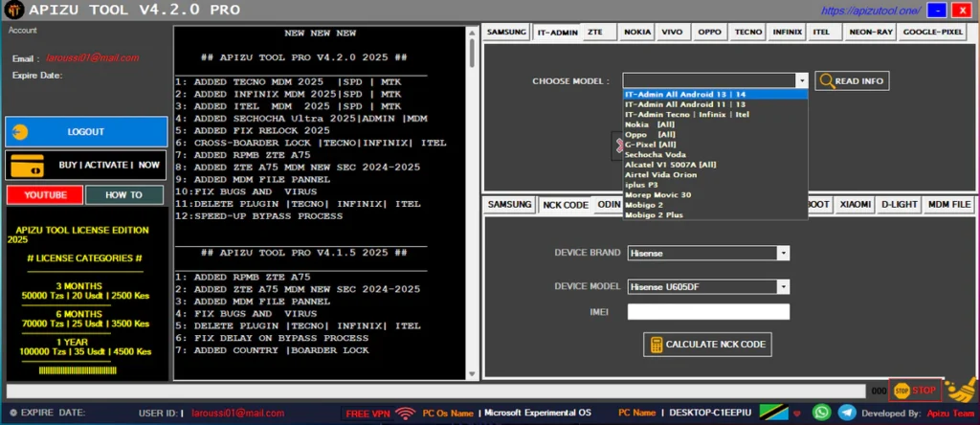Switch to the NEON-RAY tab
The height and width of the screenshot is (425, 980).
[x=870, y=32]
